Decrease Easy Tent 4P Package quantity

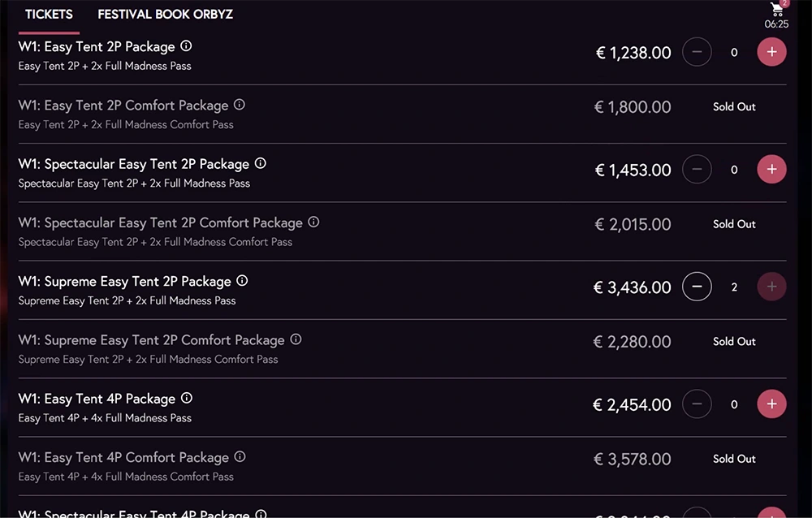tap(697, 404)
